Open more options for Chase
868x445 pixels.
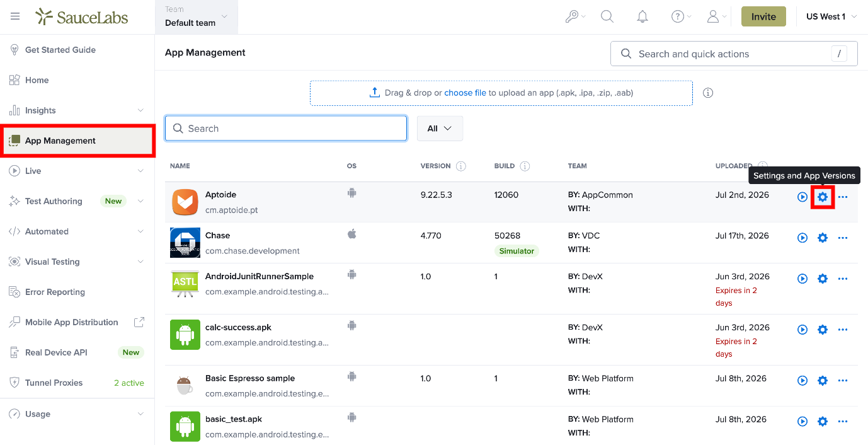coord(843,238)
